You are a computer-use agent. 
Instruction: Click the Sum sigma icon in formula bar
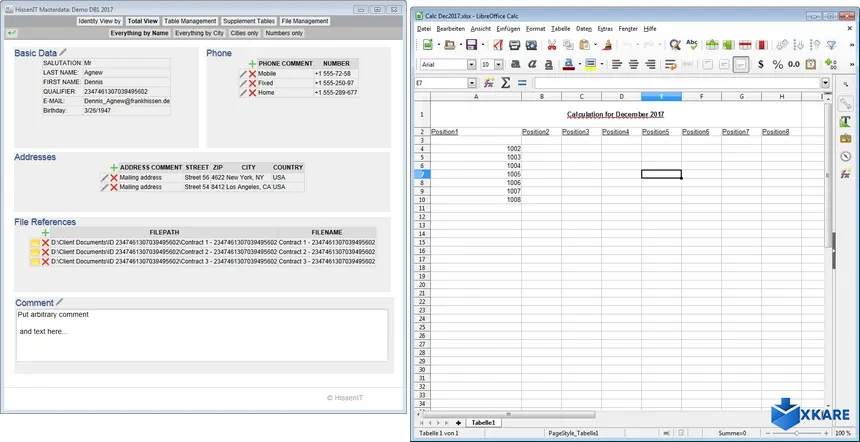pos(506,83)
